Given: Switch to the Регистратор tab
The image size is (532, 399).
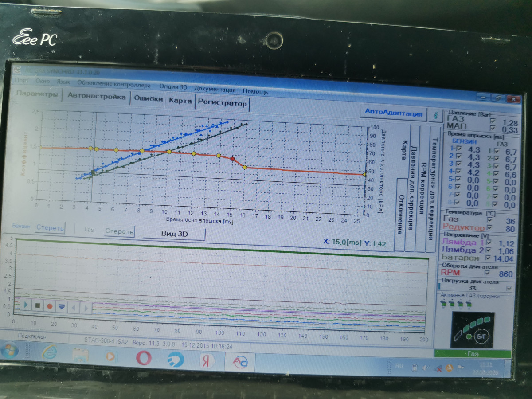Looking at the screenshot, I should click(x=222, y=103).
